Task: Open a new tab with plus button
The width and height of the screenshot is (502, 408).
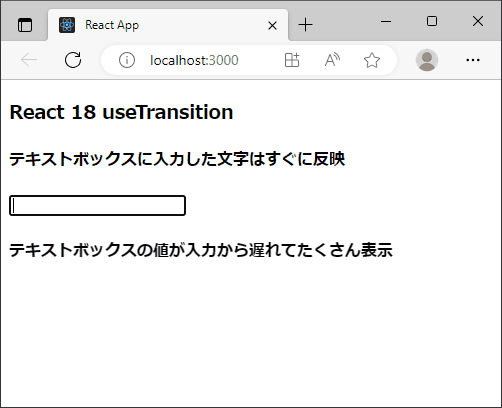Action: coord(305,25)
